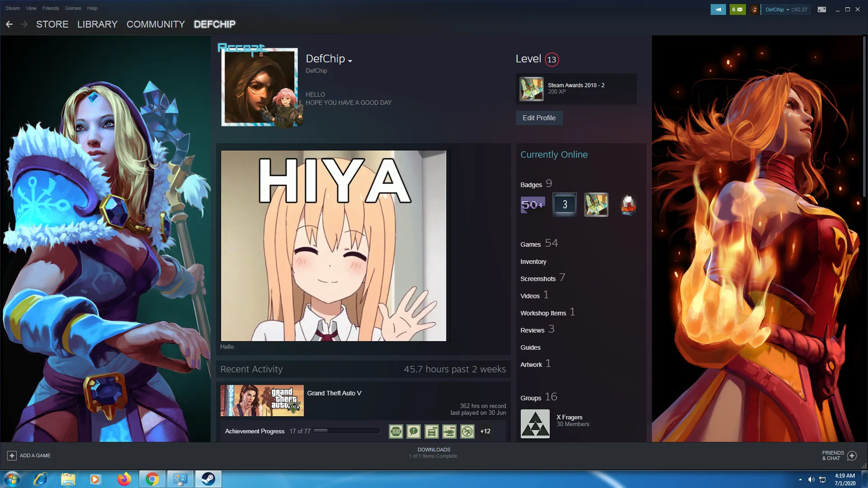
Task: Click the back navigation arrow
Action: 9,24
